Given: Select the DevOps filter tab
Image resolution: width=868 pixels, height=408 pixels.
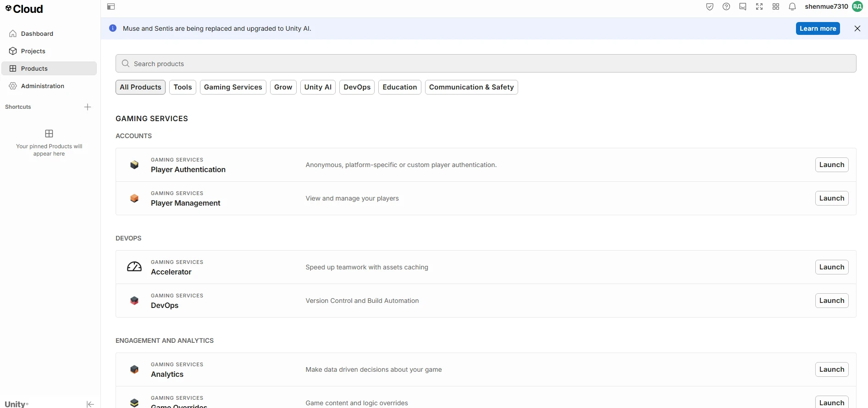Looking at the screenshot, I should 357,87.
